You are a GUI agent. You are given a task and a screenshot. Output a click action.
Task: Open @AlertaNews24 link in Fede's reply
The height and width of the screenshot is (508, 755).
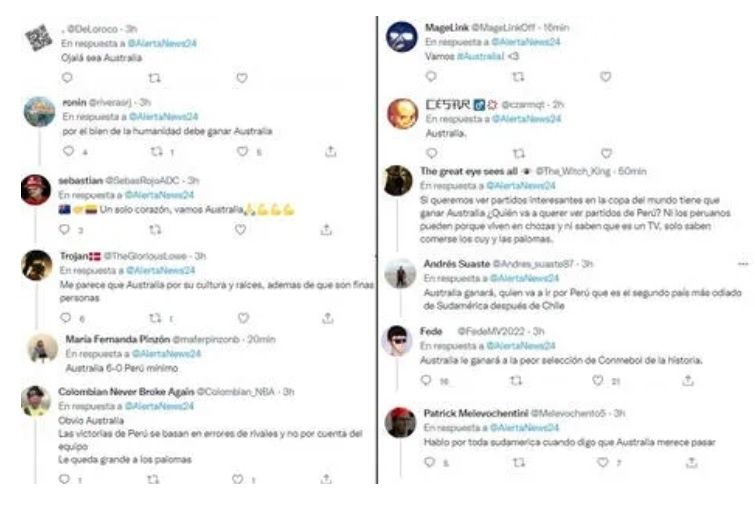[526, 345]
